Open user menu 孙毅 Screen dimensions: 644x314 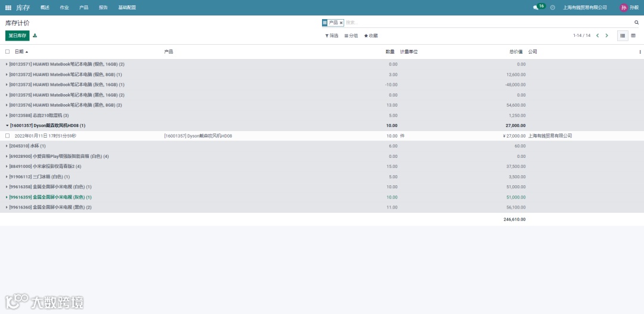pyautogui.click(x=629, y=7)
